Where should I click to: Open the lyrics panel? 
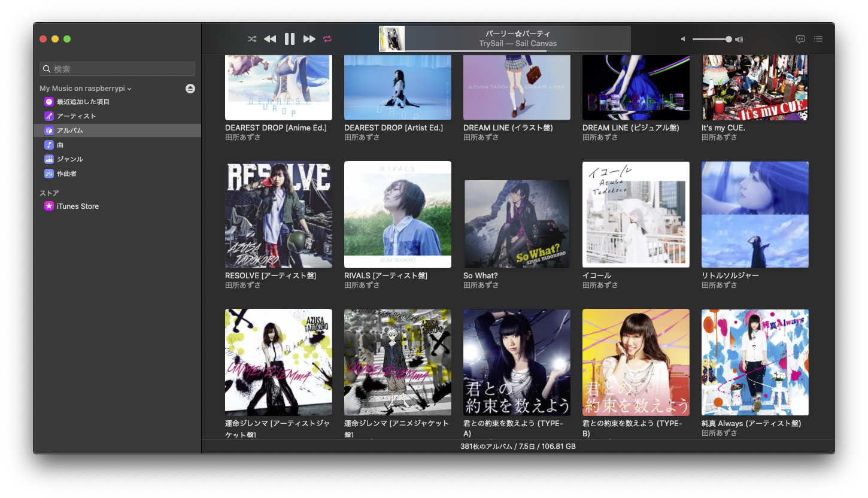pos(800,39)
